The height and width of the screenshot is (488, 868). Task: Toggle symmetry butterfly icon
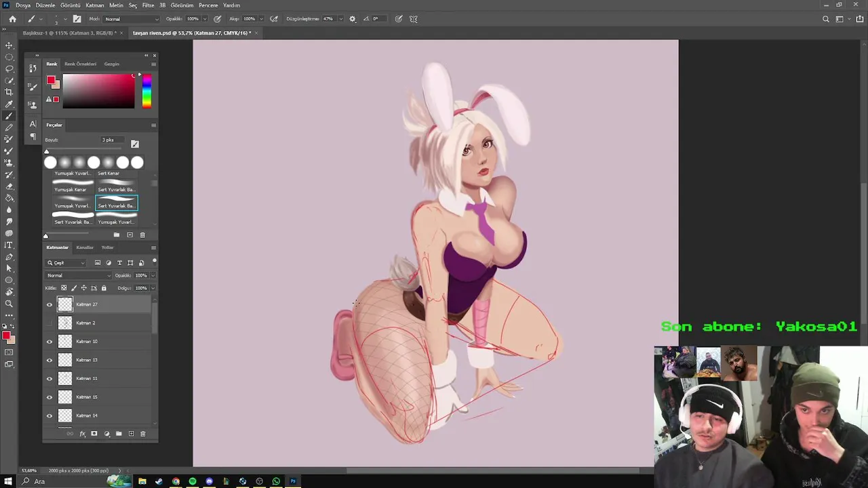(x=413, y=19)
